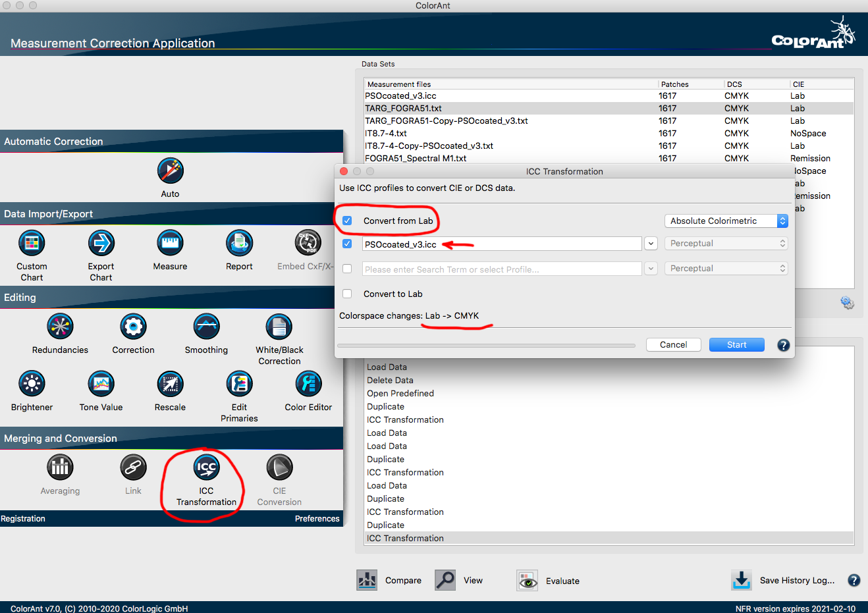Sort by Measurement files column header
Viewport: 868px width, 613px height.
click(x=511, y=84)
